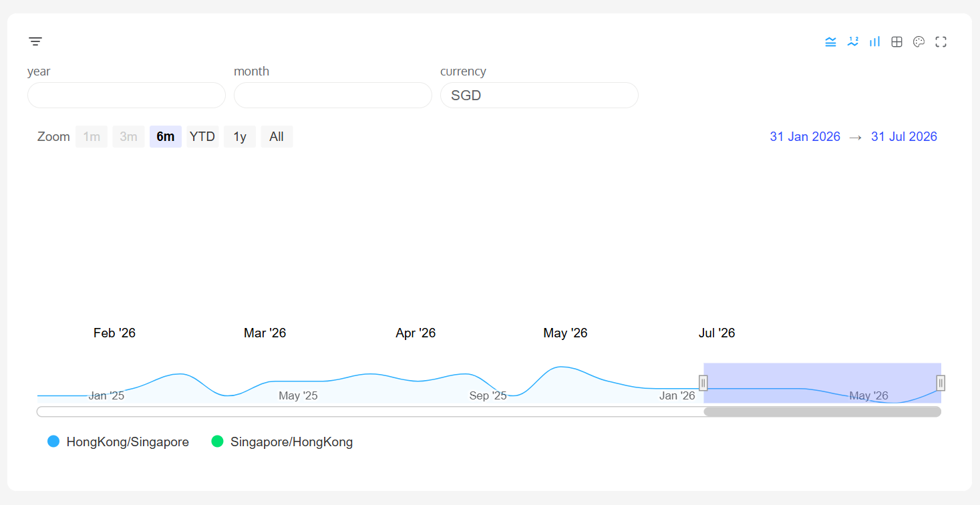Select the YTD zoom range
The image size is (980, 505).
pos(202,137)
